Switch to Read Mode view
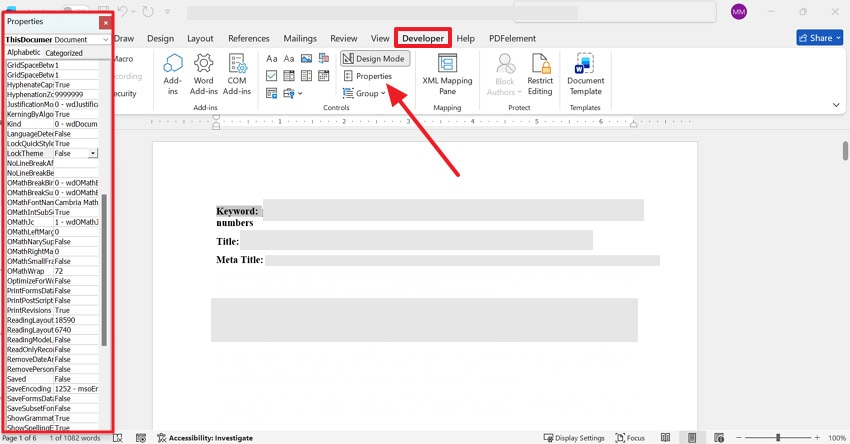Screen dimensions: 850x444 pyautogui.click(x=666, y=437)
